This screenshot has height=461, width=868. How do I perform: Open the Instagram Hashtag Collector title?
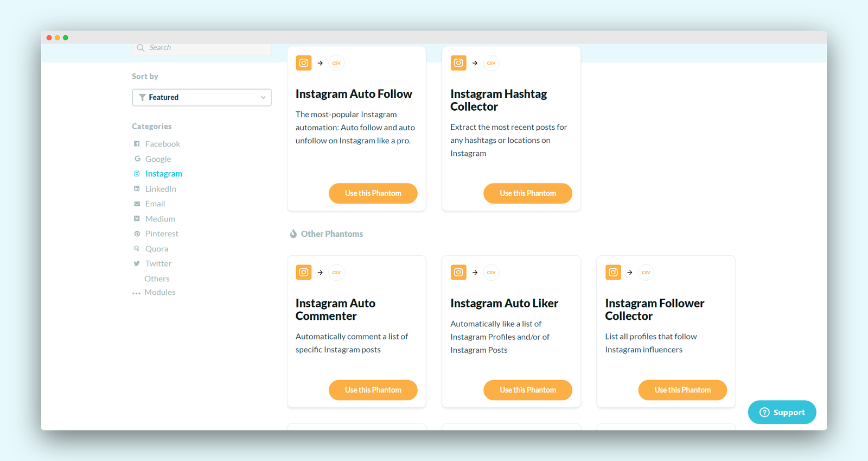pyautogui.click(x=499, y=100)
